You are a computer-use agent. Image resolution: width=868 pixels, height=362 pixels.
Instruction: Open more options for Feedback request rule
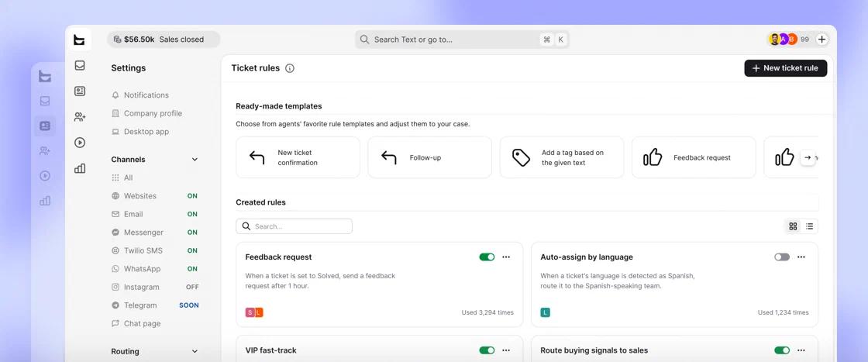[x=506, y=257]
